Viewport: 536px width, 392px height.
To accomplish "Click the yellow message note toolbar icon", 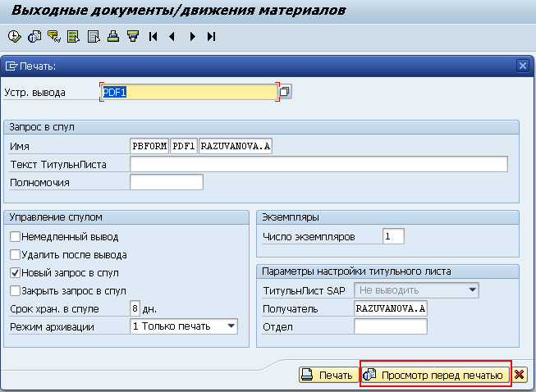I will pos(54,36).
